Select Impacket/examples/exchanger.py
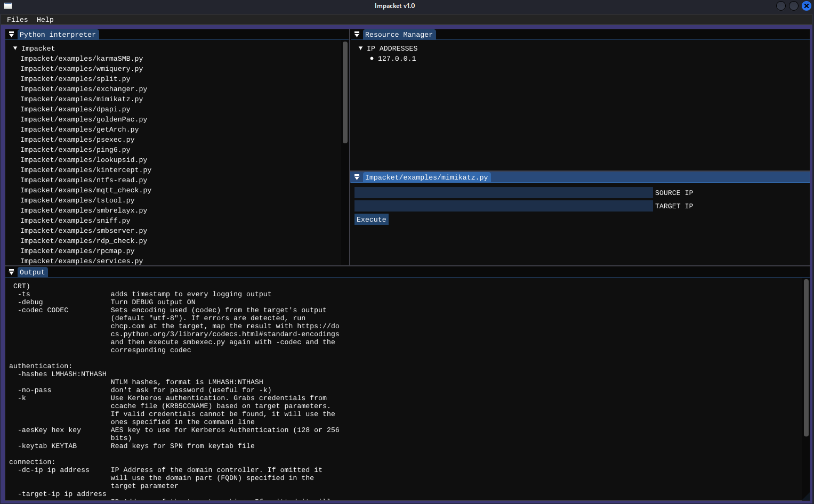 84,89
